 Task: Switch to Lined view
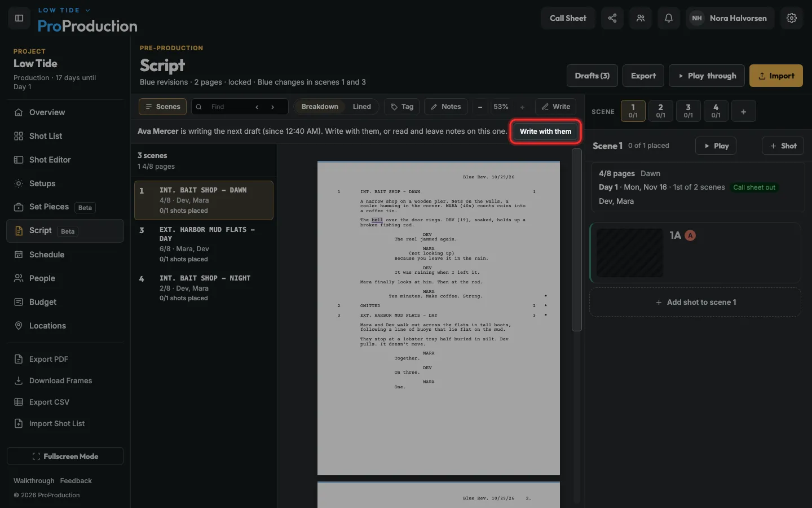pyautogui.click(x=362, y=107)
